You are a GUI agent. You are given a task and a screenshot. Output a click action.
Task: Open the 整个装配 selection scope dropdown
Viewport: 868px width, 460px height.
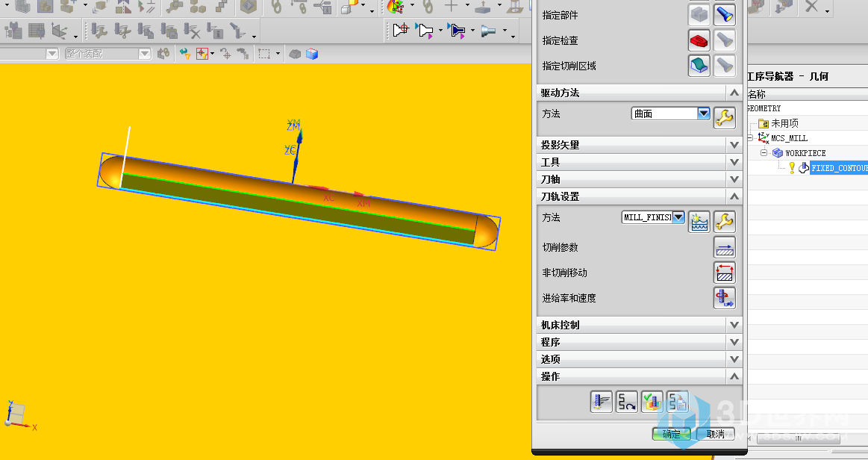click(145, 54)
